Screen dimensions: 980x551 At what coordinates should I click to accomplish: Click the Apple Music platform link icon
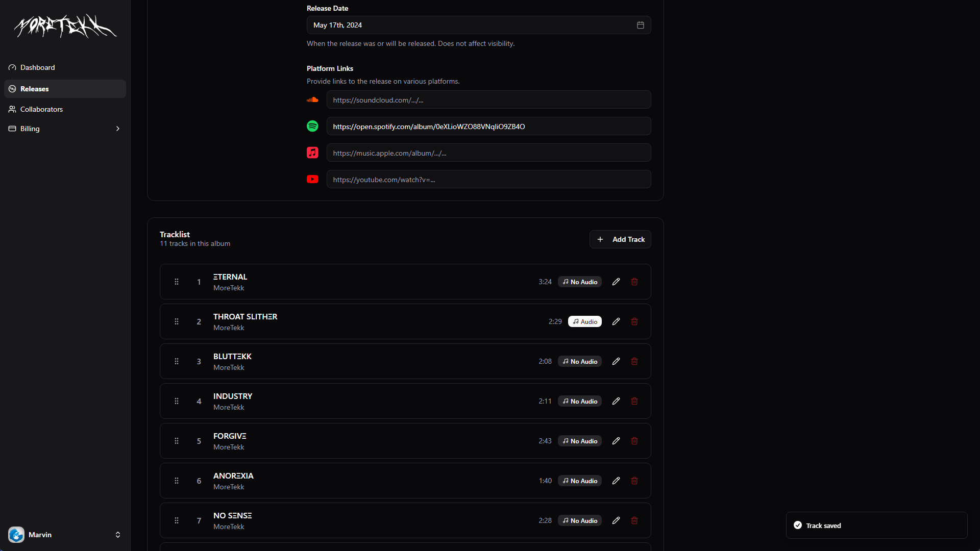[312, 153]
